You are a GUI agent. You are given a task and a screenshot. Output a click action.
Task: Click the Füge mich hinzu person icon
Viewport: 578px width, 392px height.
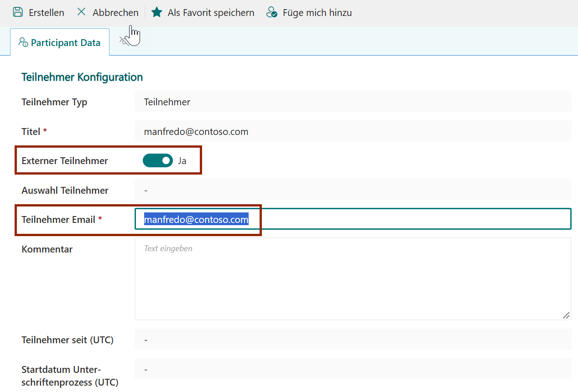pos(272,12)
